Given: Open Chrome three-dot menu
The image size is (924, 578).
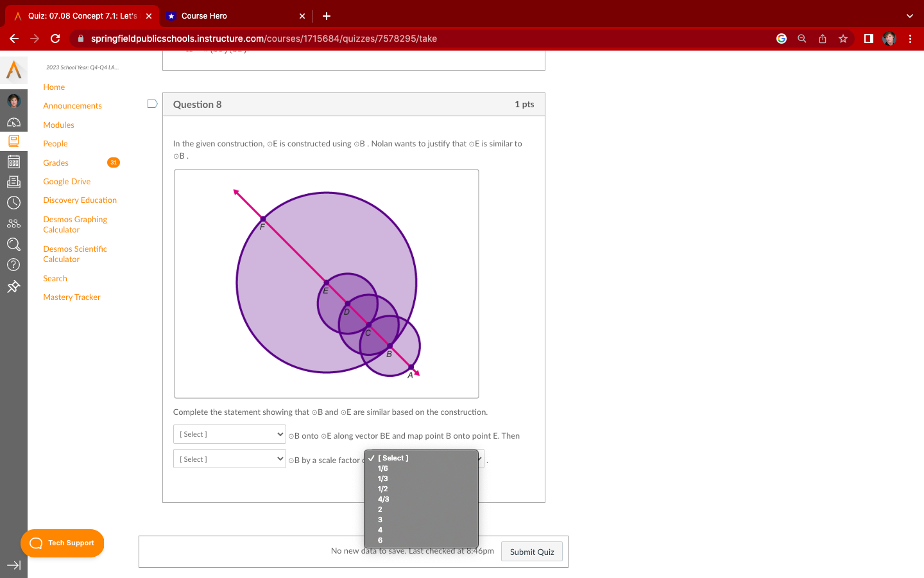Looking at the screenshot, I should (910, 39).
